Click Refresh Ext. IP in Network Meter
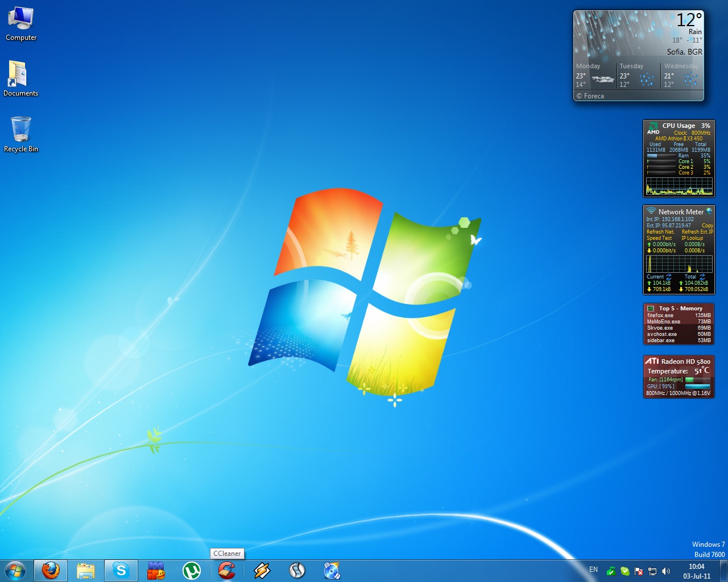728x582 pixels. click(697, 232)
